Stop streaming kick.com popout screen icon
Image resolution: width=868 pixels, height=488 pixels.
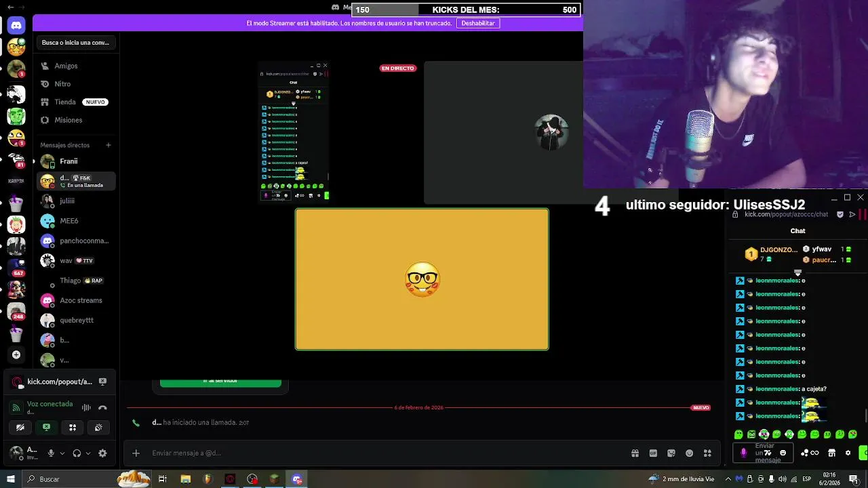[x=102, y=382]
